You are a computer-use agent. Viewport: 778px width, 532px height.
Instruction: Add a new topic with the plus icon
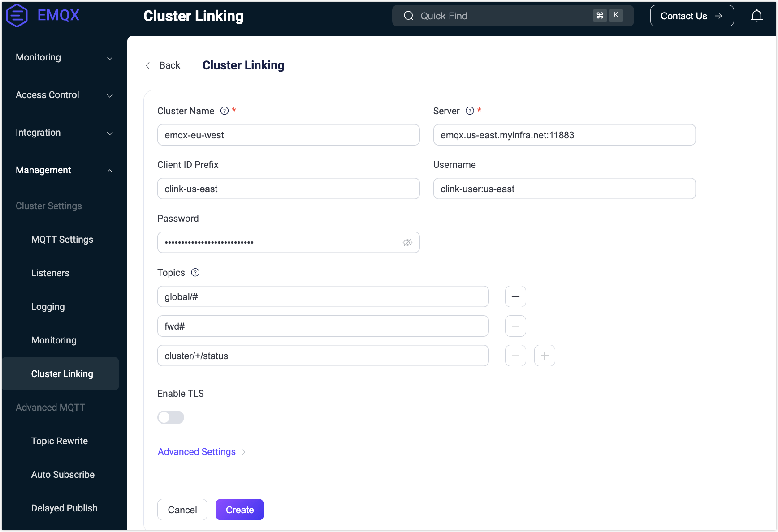click(x=545, y=356)
